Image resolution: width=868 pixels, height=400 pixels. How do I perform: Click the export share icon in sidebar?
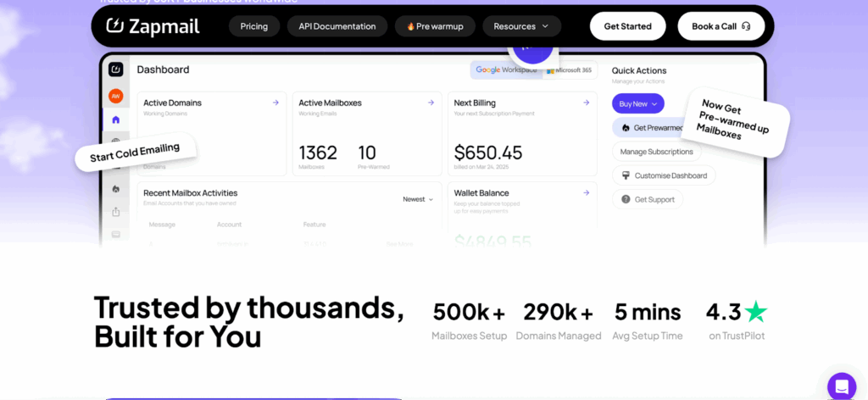click(x=115, y=211)
